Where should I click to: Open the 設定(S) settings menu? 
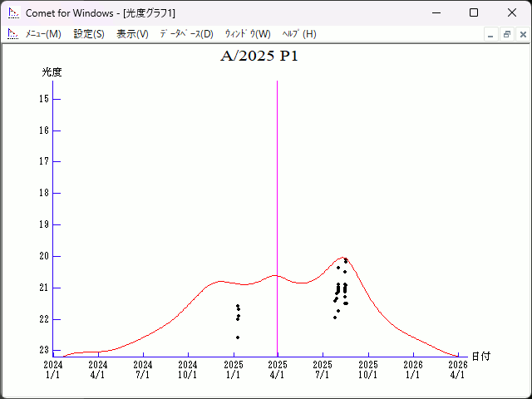point(89,34)
